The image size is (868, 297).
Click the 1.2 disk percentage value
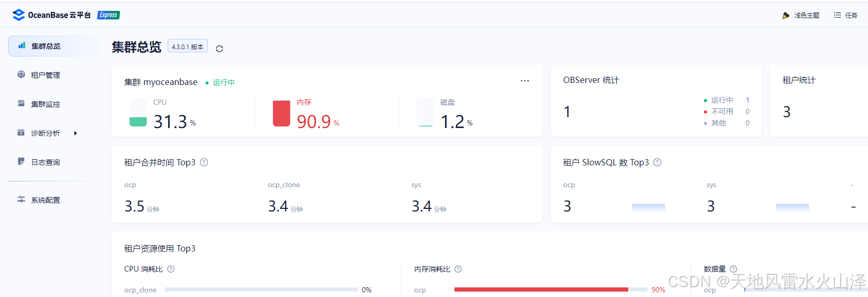pyautogui.click(x=452, y=122)
